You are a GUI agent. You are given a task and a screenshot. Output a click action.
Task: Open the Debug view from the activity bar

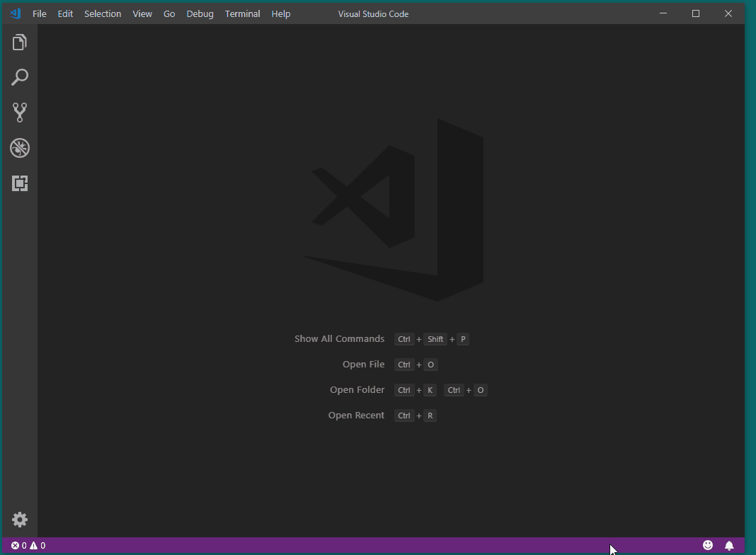19,148
